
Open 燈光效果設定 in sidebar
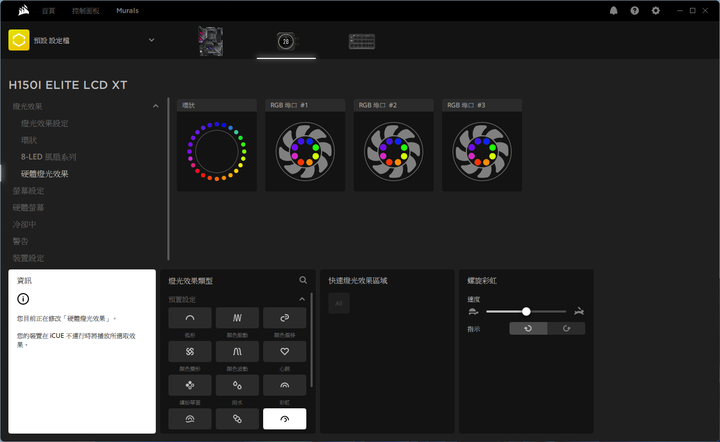(45, 123)
